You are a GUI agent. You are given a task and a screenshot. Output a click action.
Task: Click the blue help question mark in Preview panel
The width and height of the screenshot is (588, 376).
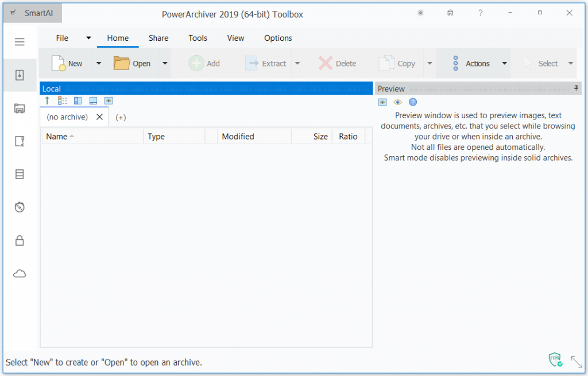tap(413, 102)
